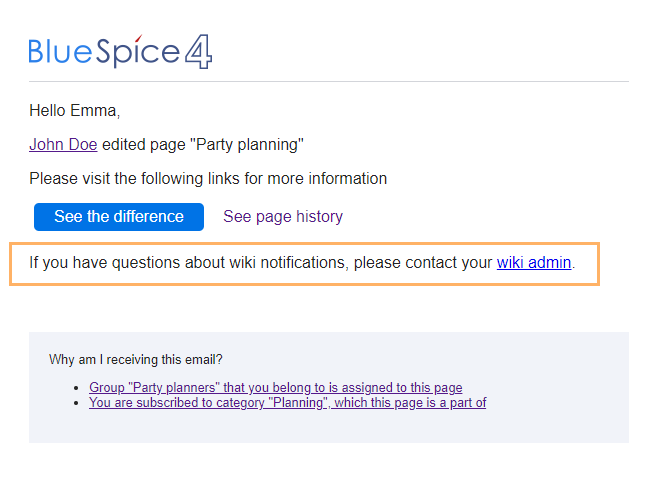Screen dimensions: 658x479
Task: Click the "Please visit the following links" sentence
Action: tap(208, 179)
